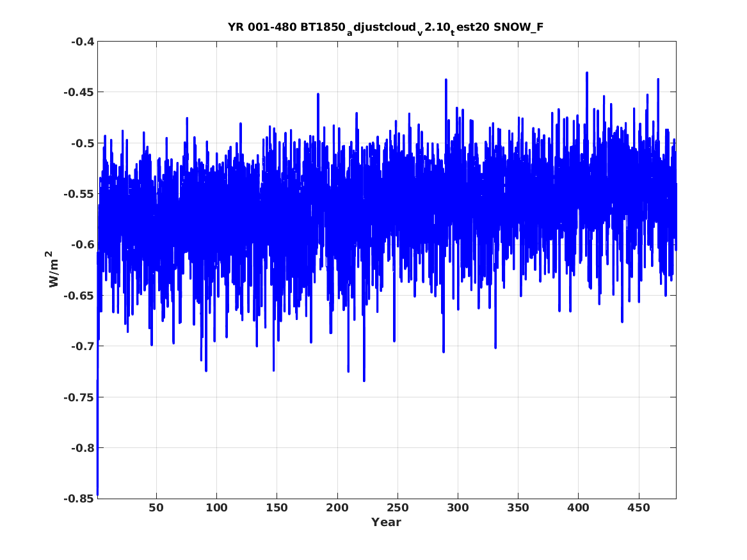Click the x-axis tick label '250'
Viewport: 747px width, 560px height.
pos(398,508)
